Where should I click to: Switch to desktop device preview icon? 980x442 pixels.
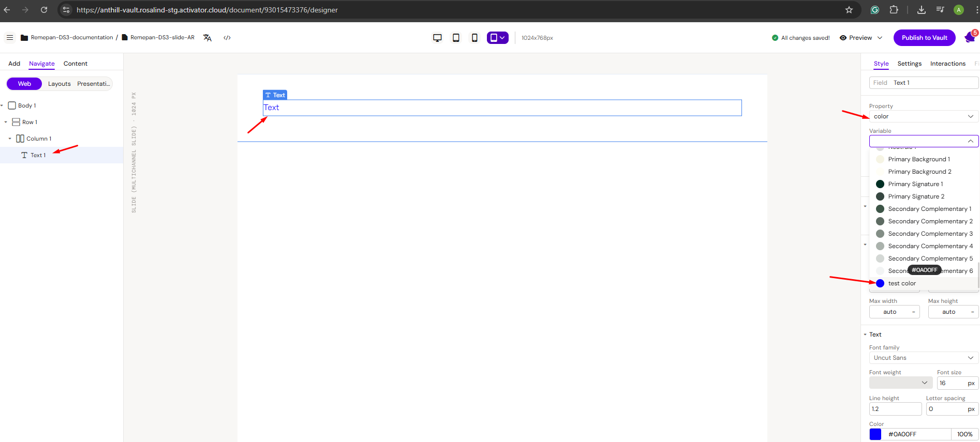click(x=437, y=38)
